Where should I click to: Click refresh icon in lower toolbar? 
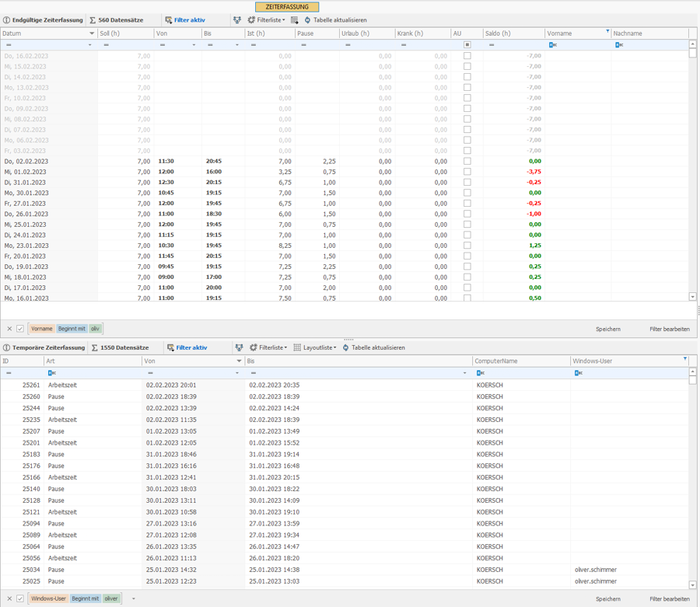tap(346, 347)
